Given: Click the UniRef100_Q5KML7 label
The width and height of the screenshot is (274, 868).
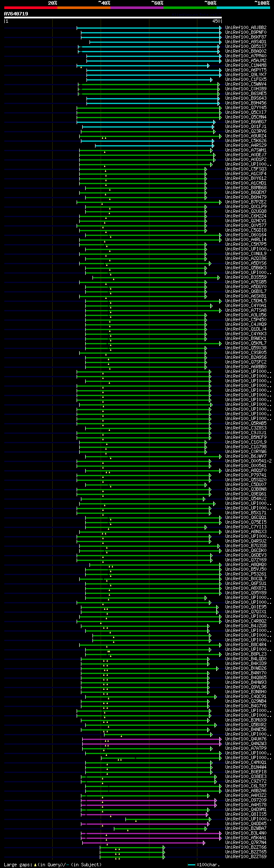Looking at the screenshot, I should (246, 343).
